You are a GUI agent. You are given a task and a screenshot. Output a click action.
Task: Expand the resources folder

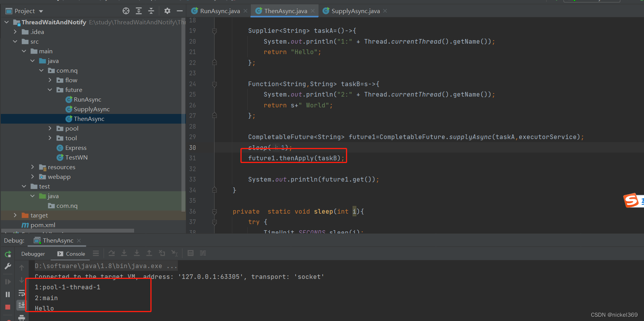32,167
